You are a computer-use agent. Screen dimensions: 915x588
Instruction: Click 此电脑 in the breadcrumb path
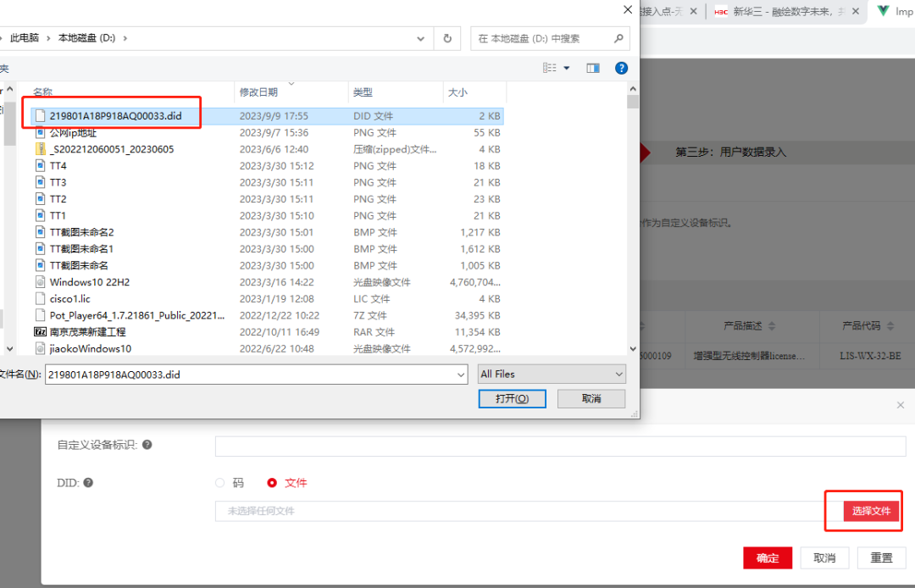25,38
